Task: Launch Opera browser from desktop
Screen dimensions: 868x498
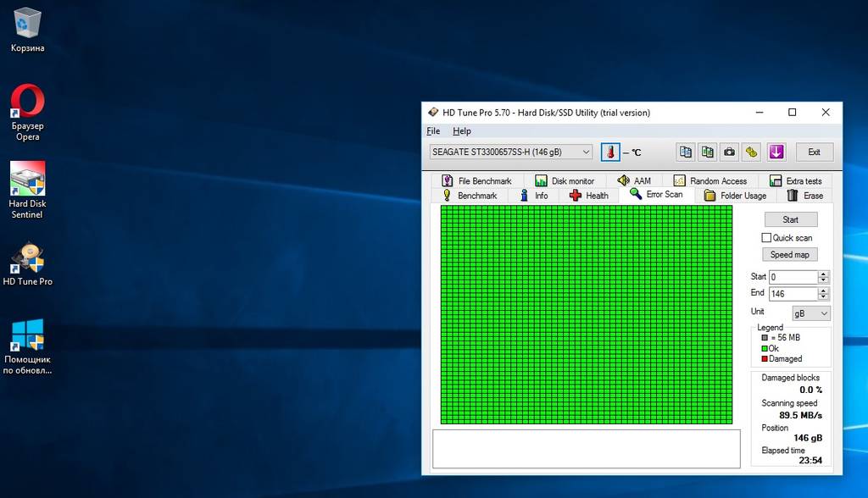Action: click(27, 113)
